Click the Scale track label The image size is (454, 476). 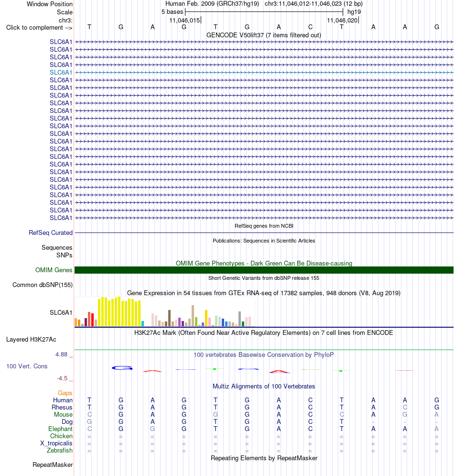65,12
